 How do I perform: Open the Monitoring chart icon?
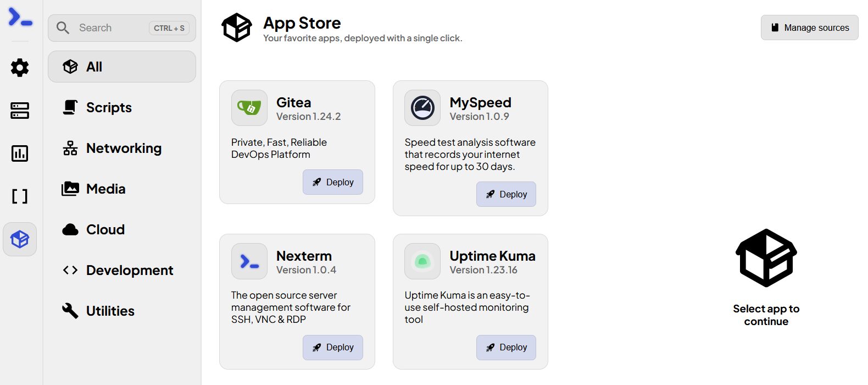point(20,153)
